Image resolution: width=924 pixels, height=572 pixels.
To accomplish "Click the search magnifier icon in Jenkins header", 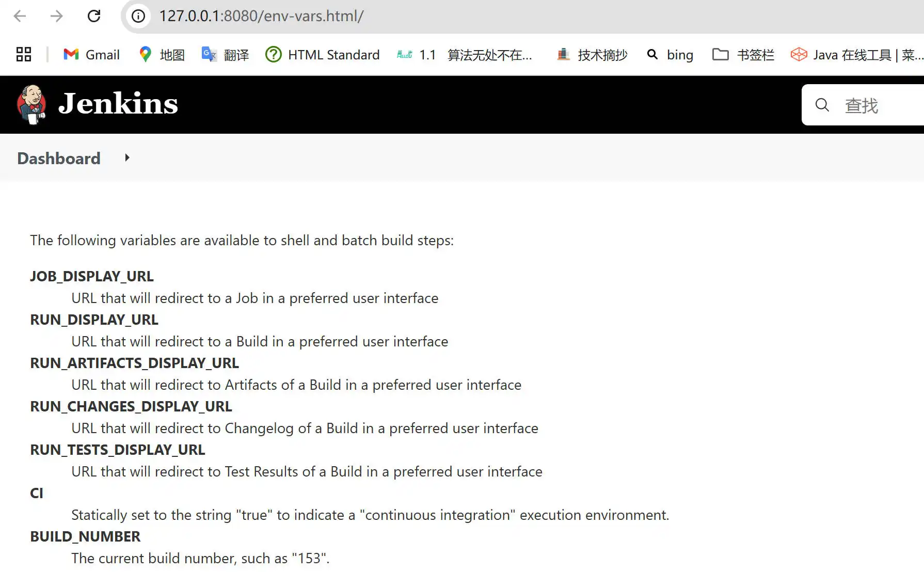I will 822,105.
